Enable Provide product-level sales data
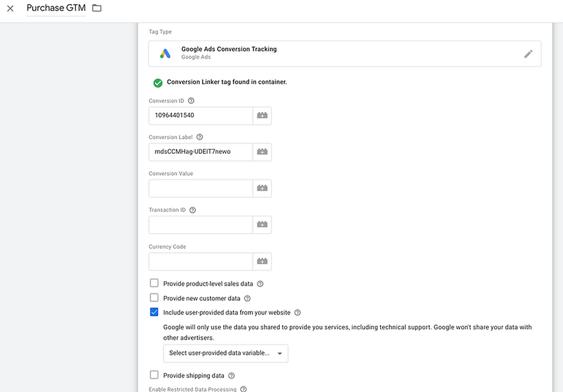Viewport: 563px width, 392px height. tap(154, 283)
